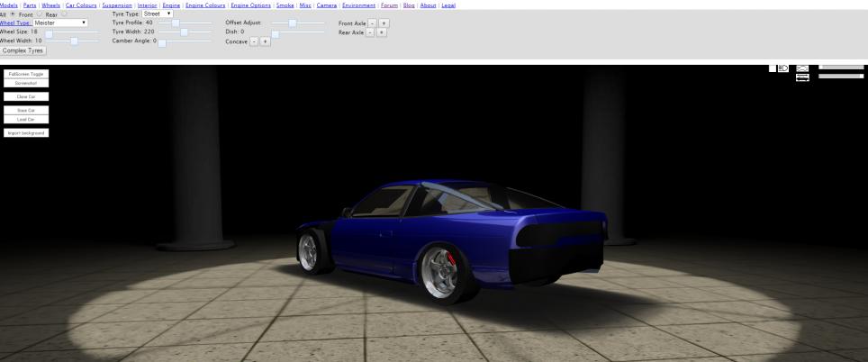Increase Concave with the plus button
Screen dimensions: 868x362
tap(265, 41)
